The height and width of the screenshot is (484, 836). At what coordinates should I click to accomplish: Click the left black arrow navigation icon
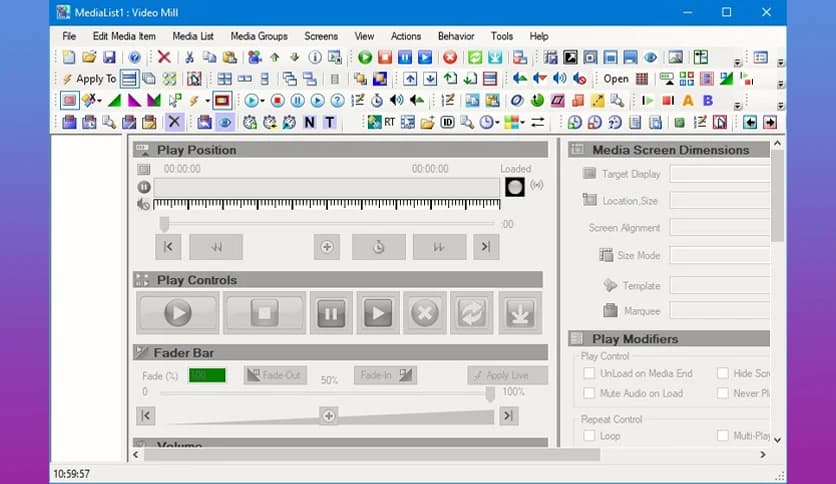click(x=750, y=122)
